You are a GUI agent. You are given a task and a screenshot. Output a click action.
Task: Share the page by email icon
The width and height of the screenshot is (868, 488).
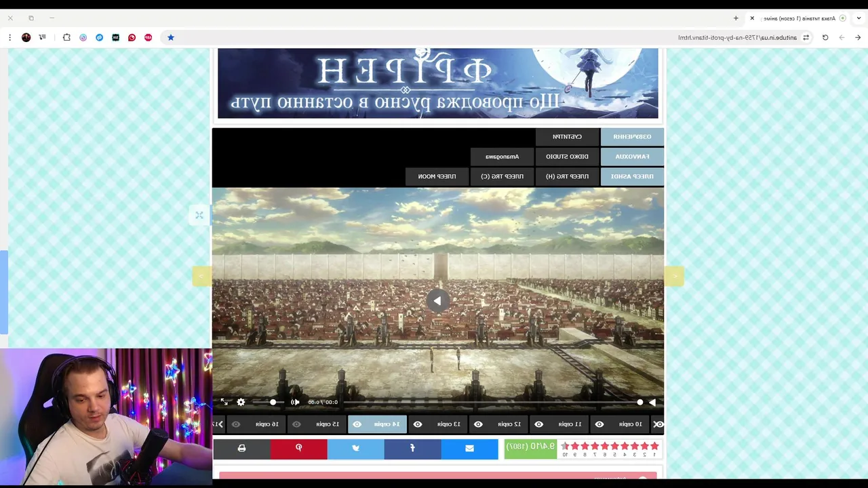click(x=469, y=449)
